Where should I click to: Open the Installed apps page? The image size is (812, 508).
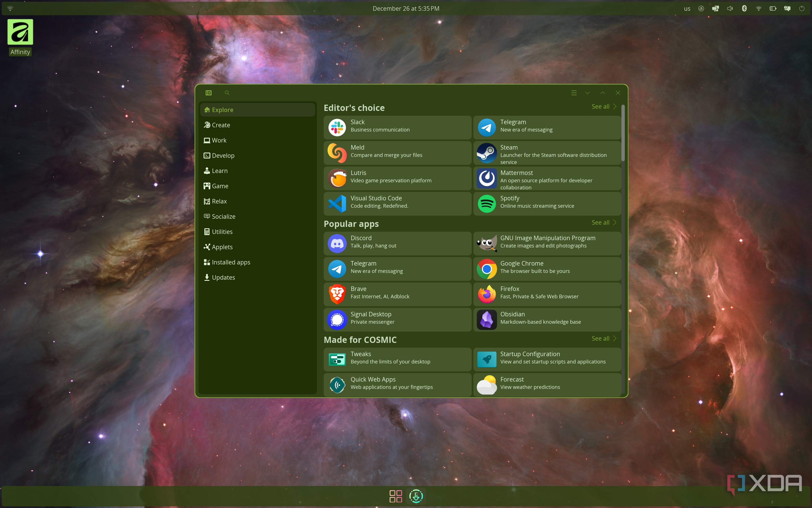tap(258, 262)
